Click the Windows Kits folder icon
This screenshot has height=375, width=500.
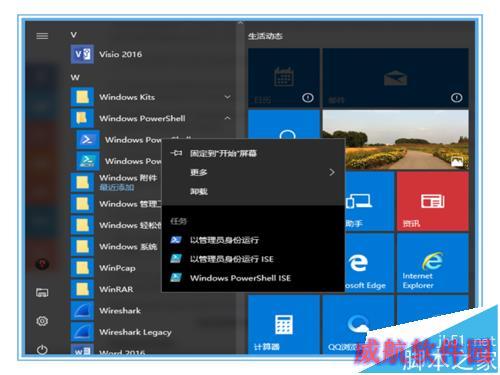pos(82,97)
